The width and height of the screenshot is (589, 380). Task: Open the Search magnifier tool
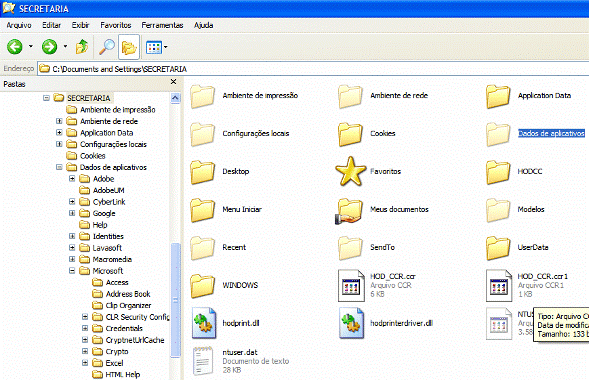pos(107,47)
